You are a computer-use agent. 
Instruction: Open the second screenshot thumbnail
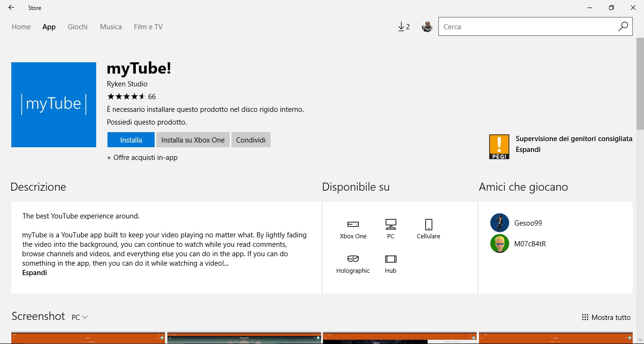(x=244, y=337)
